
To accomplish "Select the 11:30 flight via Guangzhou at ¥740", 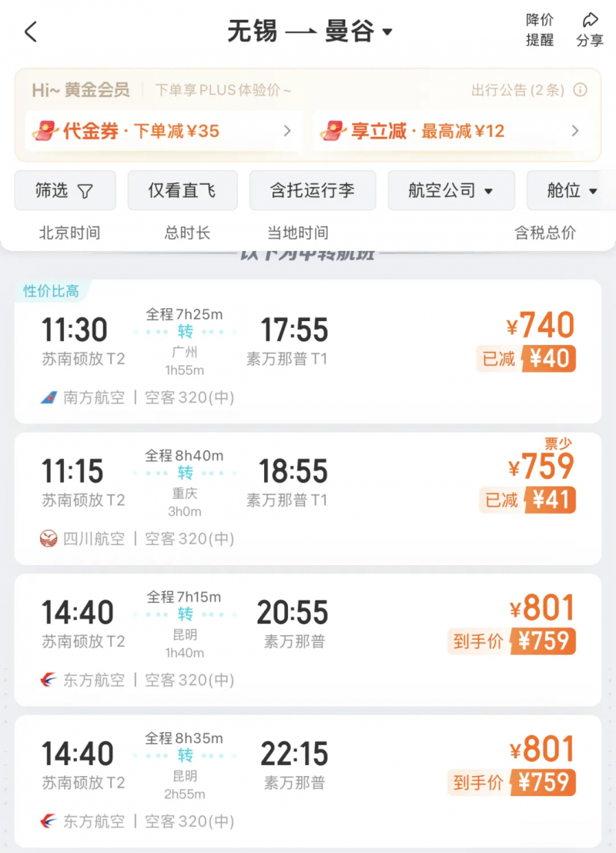I will pyautogui.click(x=307, y=351).
